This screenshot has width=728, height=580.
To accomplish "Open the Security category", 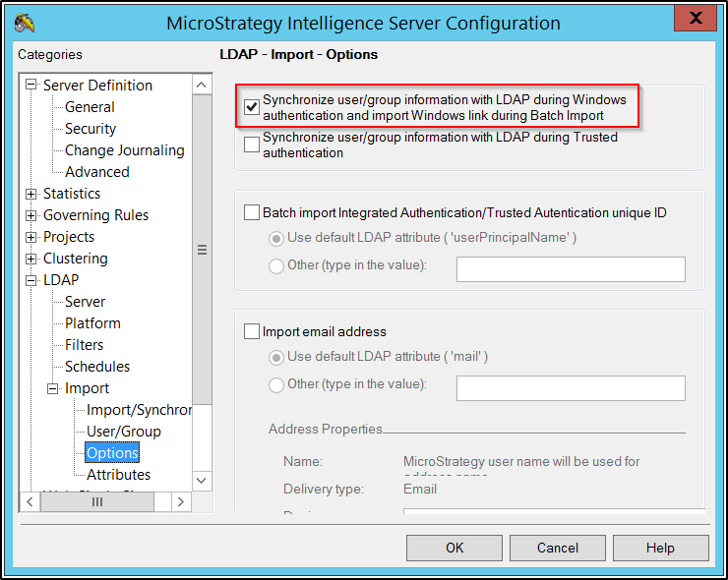I will 91,129.
